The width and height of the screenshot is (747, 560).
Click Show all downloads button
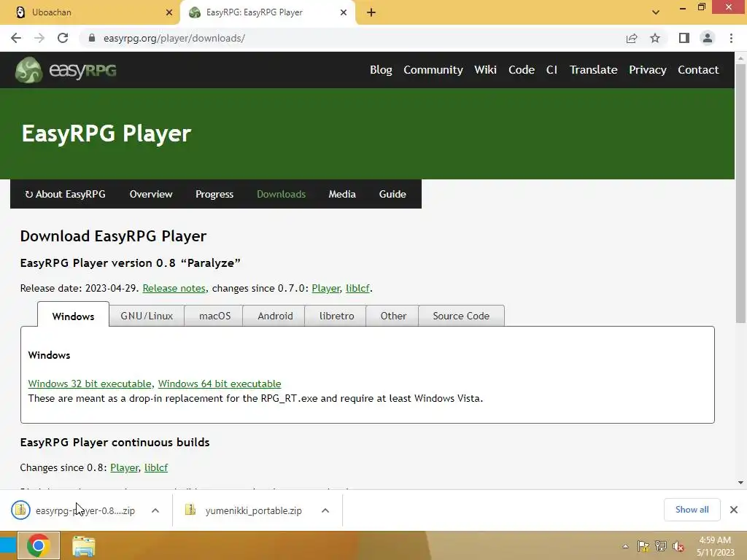[692, 510]
